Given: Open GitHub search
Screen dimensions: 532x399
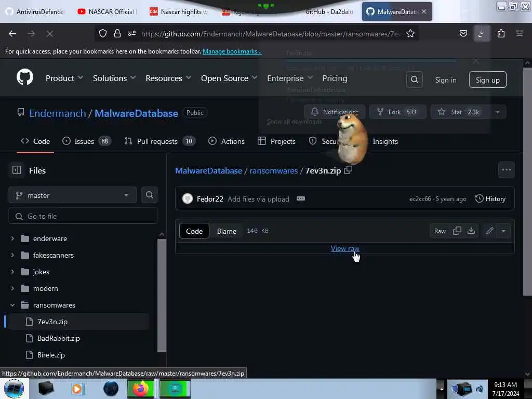Looking at the screenshot, I should (414, 79).
